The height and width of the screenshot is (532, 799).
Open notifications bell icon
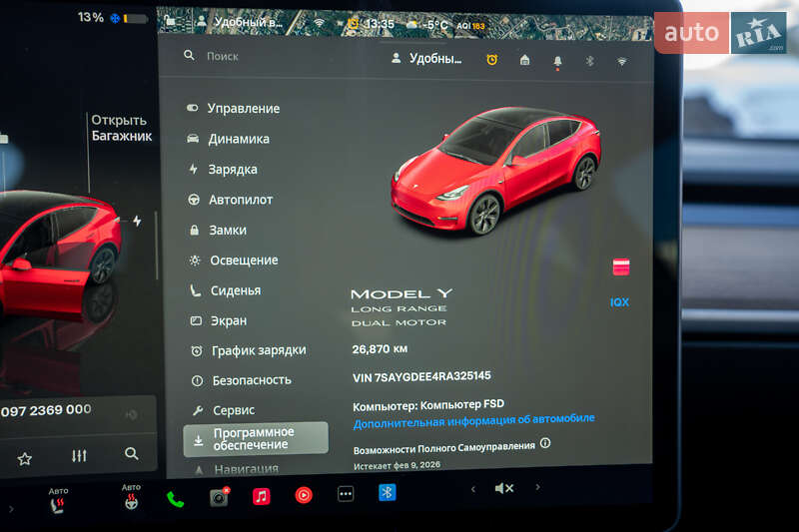(x=557, y=62)
